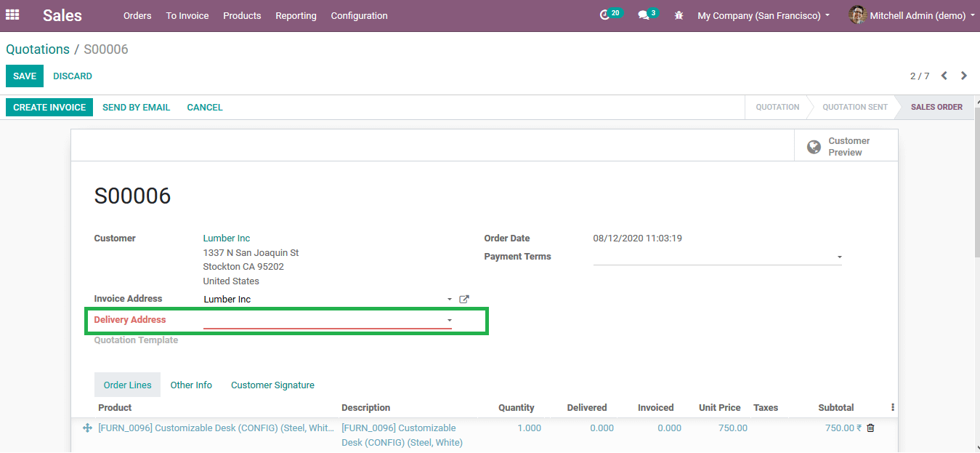Go to previous record arrow
The image size is (980, 453).
coord(944,76)
